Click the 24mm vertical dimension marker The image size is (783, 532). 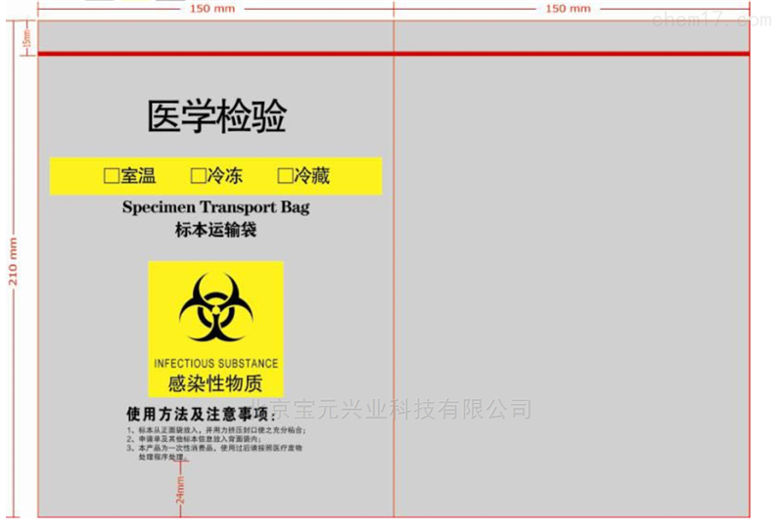[180, 489]
